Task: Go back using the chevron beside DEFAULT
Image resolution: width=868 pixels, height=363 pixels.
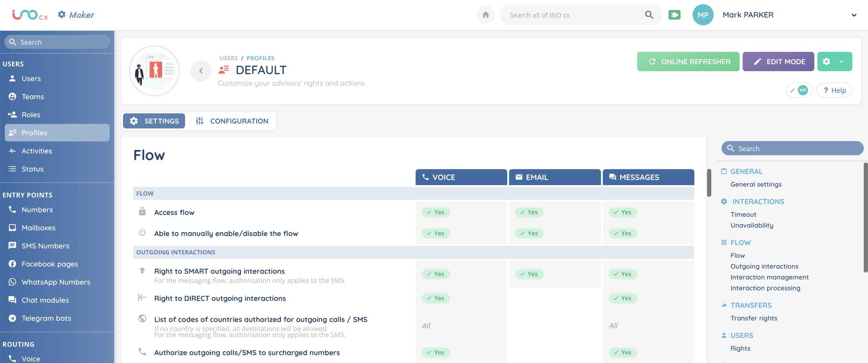Action: tap(201, 71)
